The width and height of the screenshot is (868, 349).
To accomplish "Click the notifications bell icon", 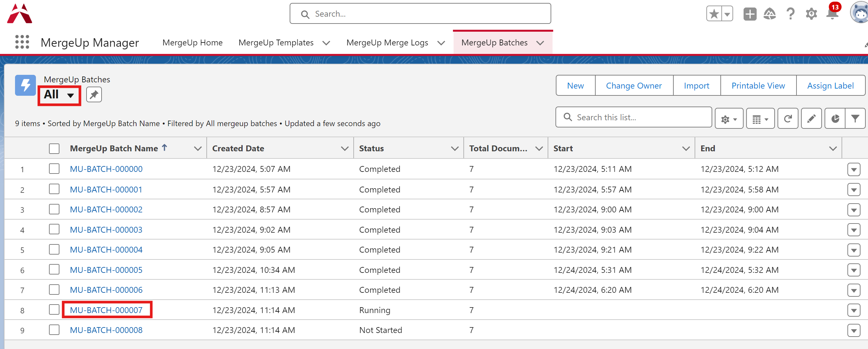I will (x=832, y=14).
